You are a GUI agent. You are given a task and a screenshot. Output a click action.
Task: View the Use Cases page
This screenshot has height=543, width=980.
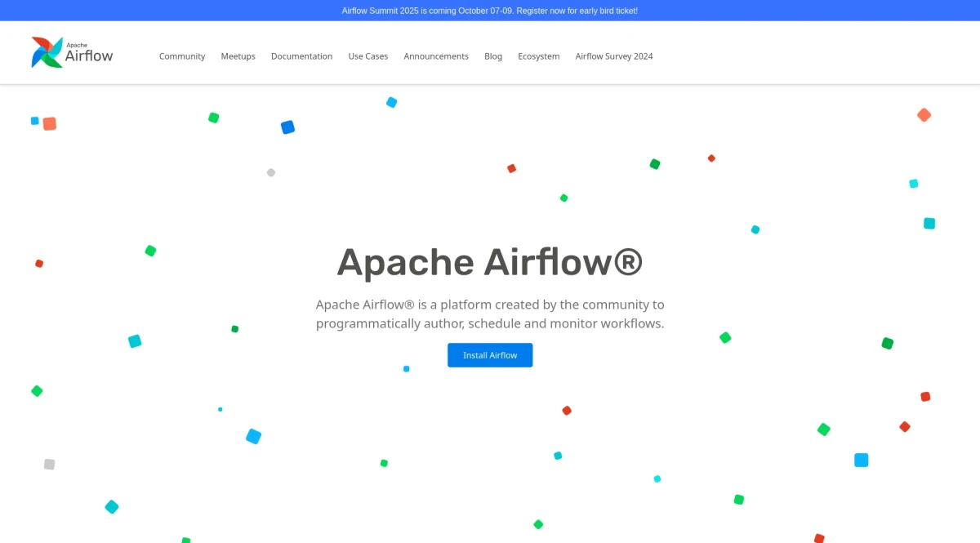[367, 56]
